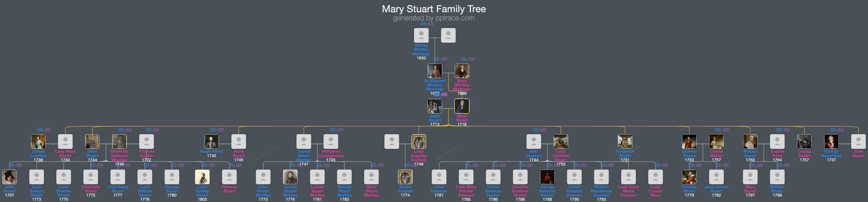This screenshot has height=202, width=868.
Task: Expand purple pill above John Stuart 1713
Action: pyautogui.click(x=444, y=95)
